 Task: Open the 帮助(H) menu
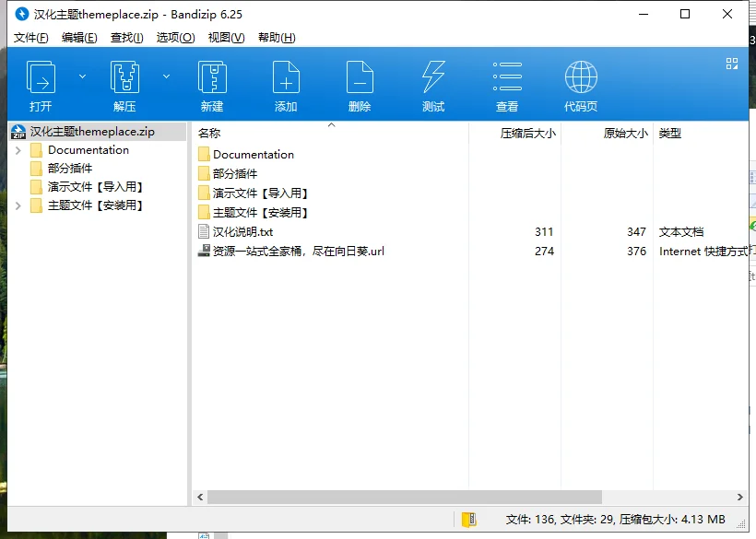pos(277,38)
